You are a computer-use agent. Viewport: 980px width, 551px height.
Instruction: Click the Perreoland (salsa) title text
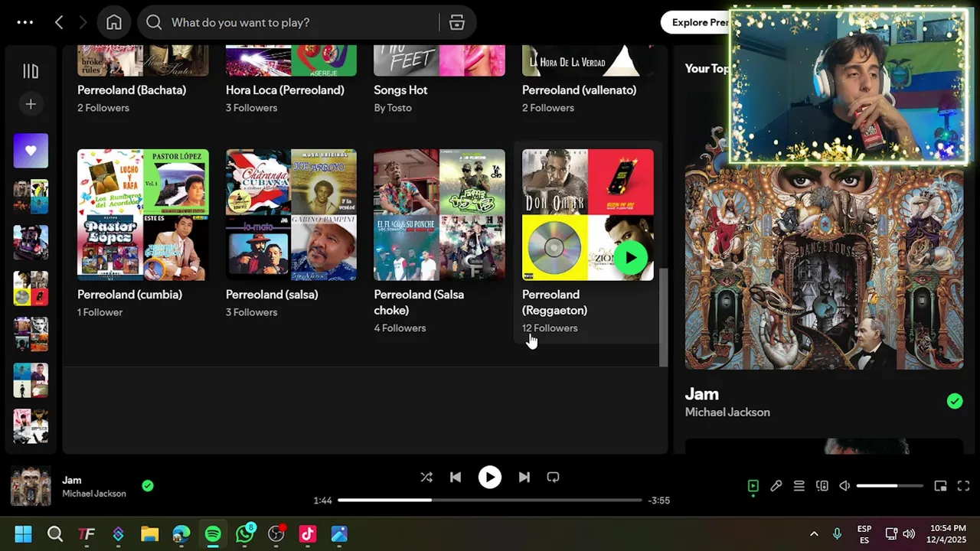pyautogui.click(x=272, y=295)
